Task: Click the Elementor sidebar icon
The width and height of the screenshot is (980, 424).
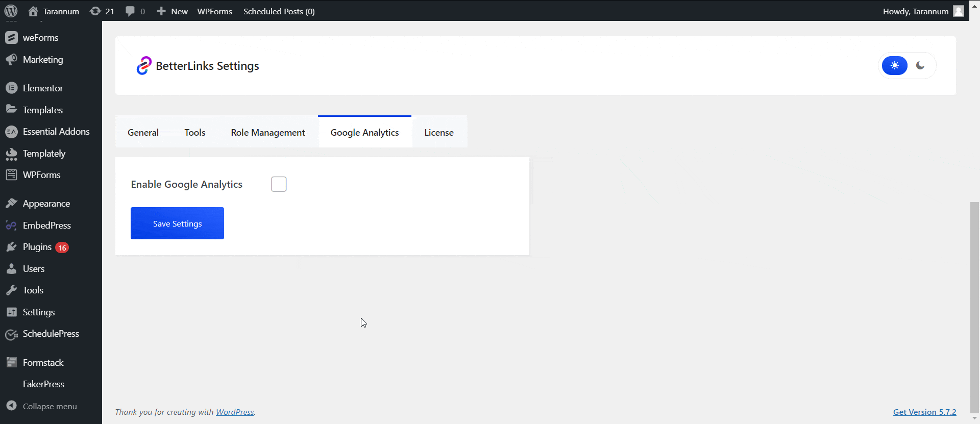Action: point(11,88)
